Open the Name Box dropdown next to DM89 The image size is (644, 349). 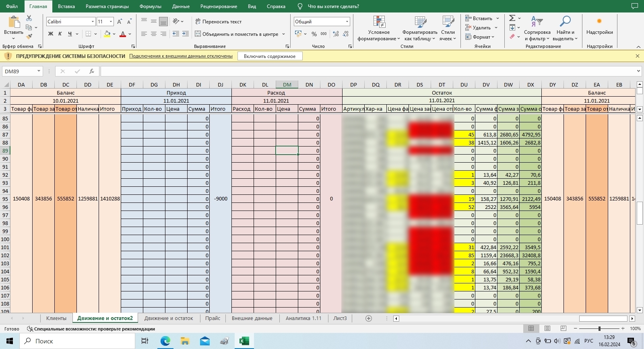pyautogui.click(x=39, y=71)
